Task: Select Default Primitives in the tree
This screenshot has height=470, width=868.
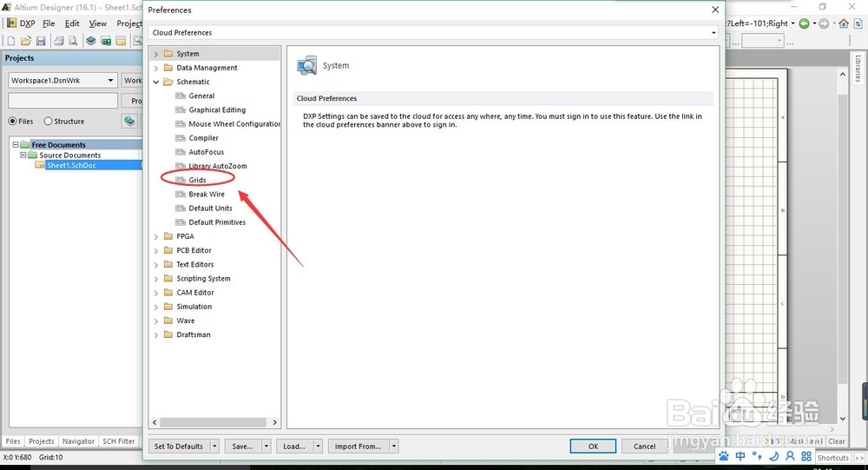Action: (x=217, y=222)
